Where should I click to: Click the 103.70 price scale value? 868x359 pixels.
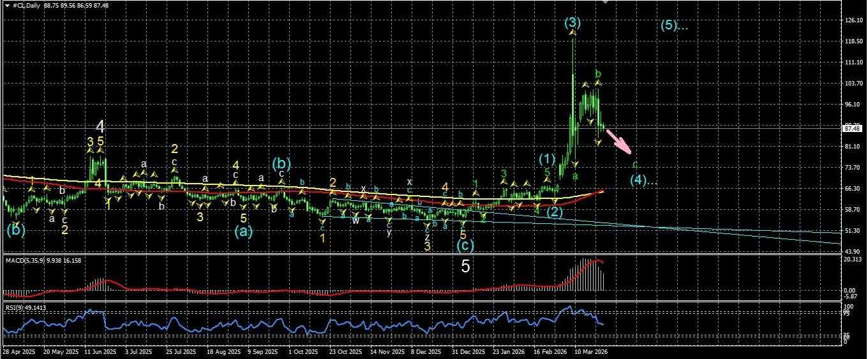pos(853,84)
